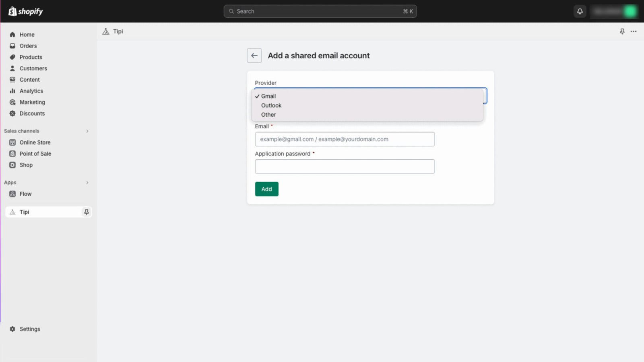Viewport: 644px width, 362px height.
Task: Click the Email input field
Action: click(x=345, y=139)
